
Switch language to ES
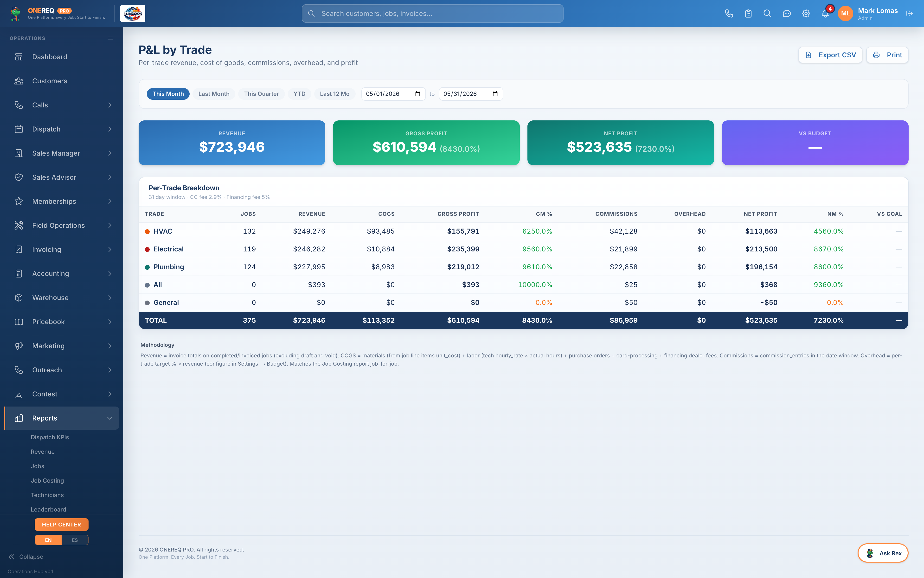(x=75, y=540)
